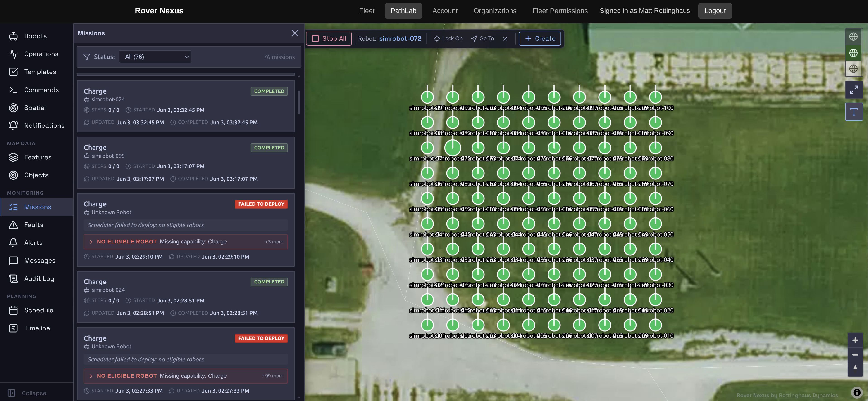868x401 pixels.
Task: Open the Timeline page
Action: [x=36, y=328]
